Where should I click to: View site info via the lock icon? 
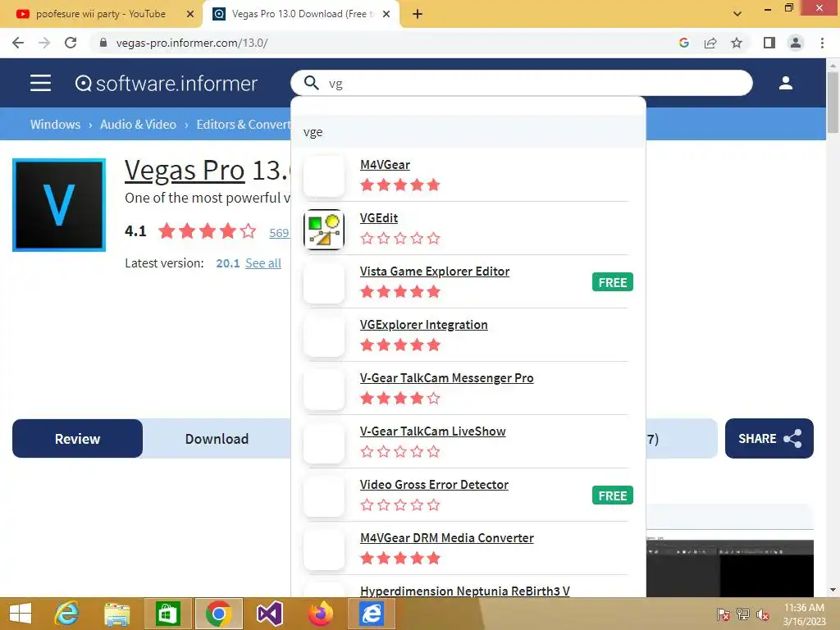103,43
